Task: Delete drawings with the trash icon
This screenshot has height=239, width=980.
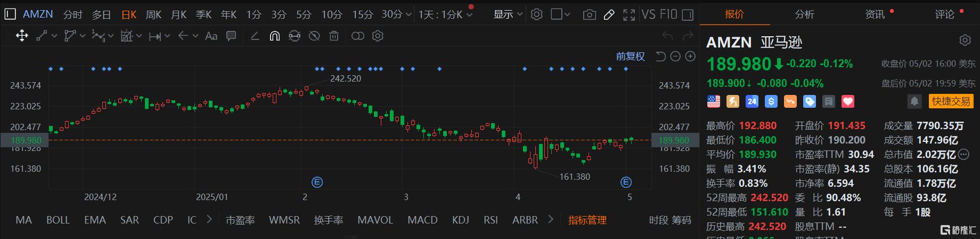Action: tap(334, 36)
